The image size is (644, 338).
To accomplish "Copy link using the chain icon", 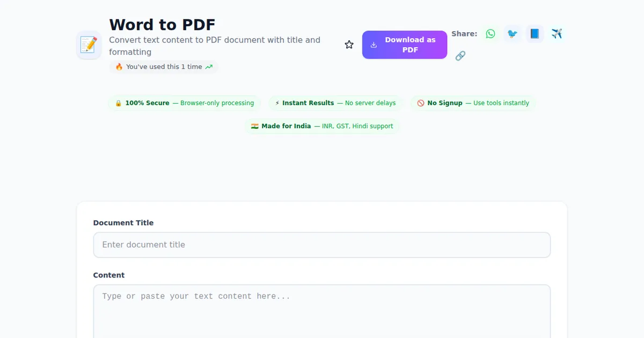I will click(460, 56).
